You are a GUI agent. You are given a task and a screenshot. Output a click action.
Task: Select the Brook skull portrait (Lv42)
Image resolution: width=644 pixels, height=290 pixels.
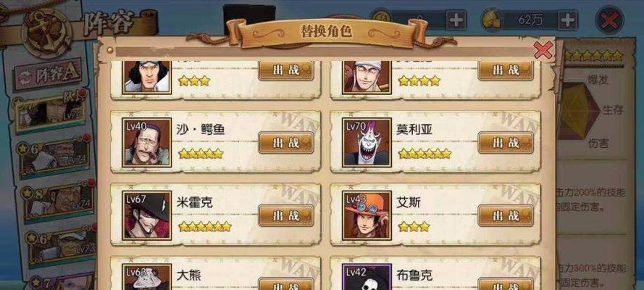tap(367, 277)
